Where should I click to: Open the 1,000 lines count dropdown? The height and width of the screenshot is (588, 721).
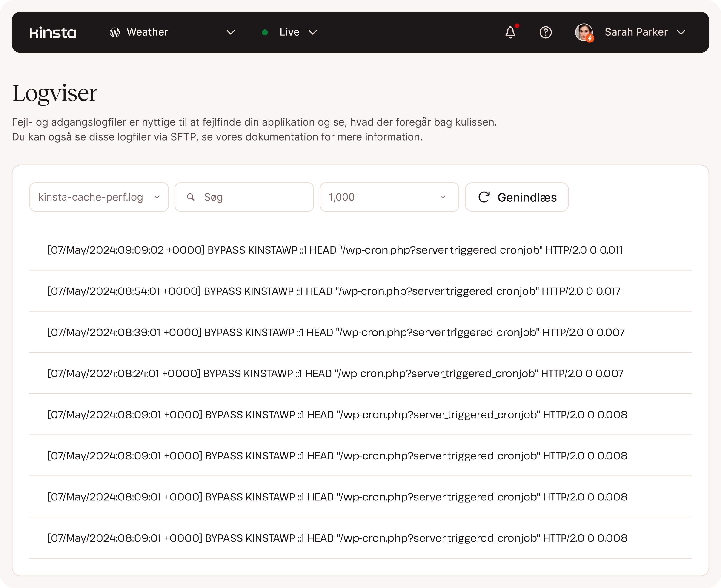(389, 197)
